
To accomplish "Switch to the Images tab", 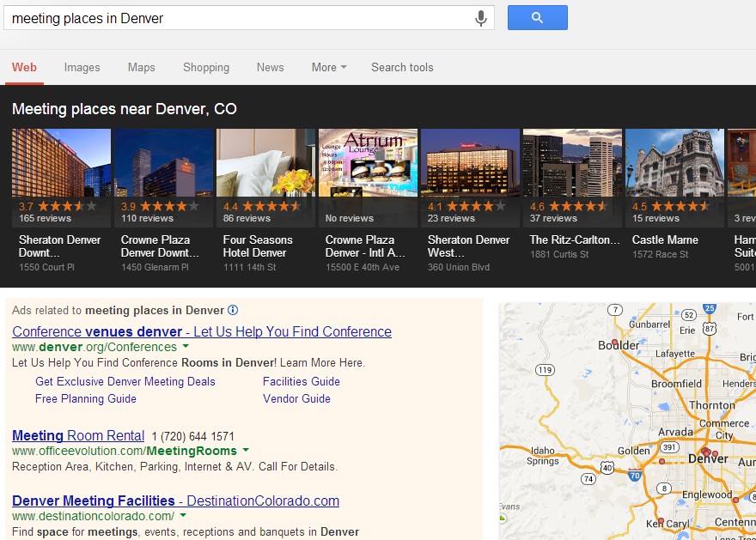I will point(82,68).
